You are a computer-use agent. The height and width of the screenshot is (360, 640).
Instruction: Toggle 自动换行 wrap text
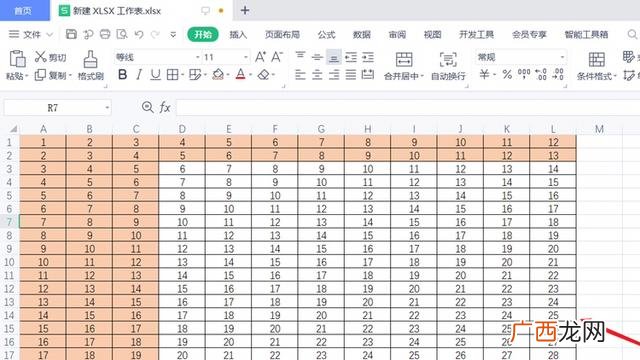(x=448, y=65)
